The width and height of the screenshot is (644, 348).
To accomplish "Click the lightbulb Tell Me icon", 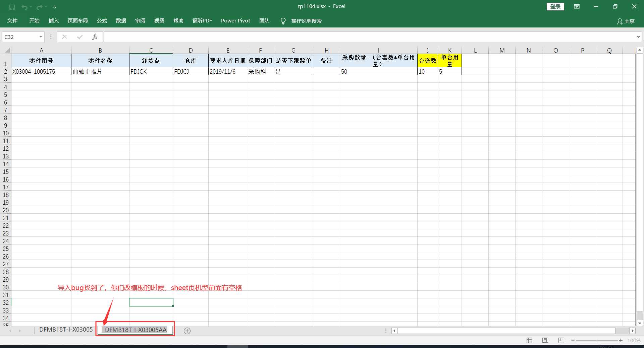I will click(283, 21).
